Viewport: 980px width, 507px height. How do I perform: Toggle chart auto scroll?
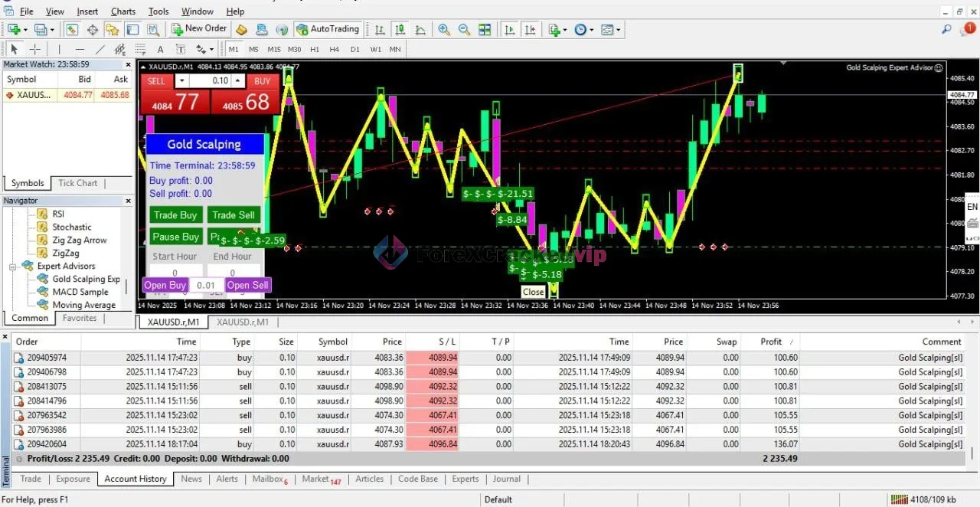pyautogui.click(x=510, y=29)
